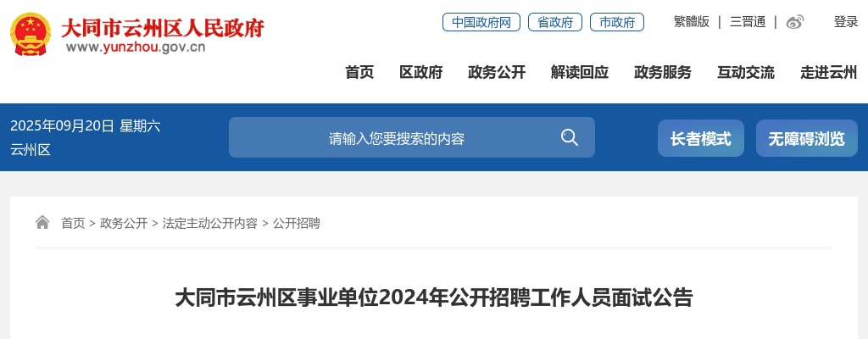Screen dimensions: 868x339
Task: Click the national emblem logo
Action: (31, 35)
